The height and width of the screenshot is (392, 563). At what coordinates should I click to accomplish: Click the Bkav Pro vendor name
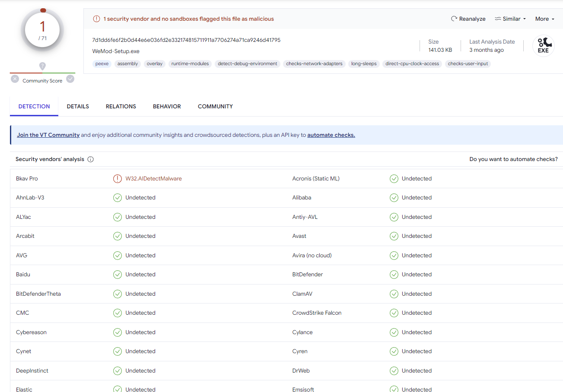pyautogui.click(x=27, y=179)
